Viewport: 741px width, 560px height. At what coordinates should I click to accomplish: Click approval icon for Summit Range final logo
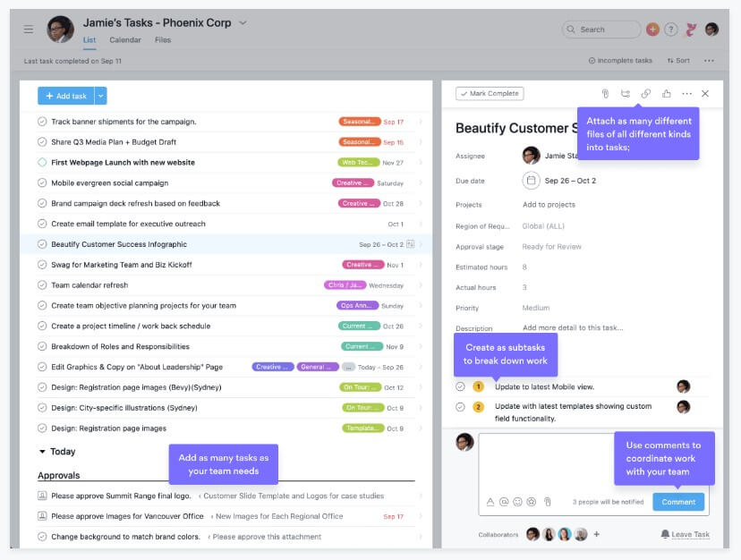point(42,496)
